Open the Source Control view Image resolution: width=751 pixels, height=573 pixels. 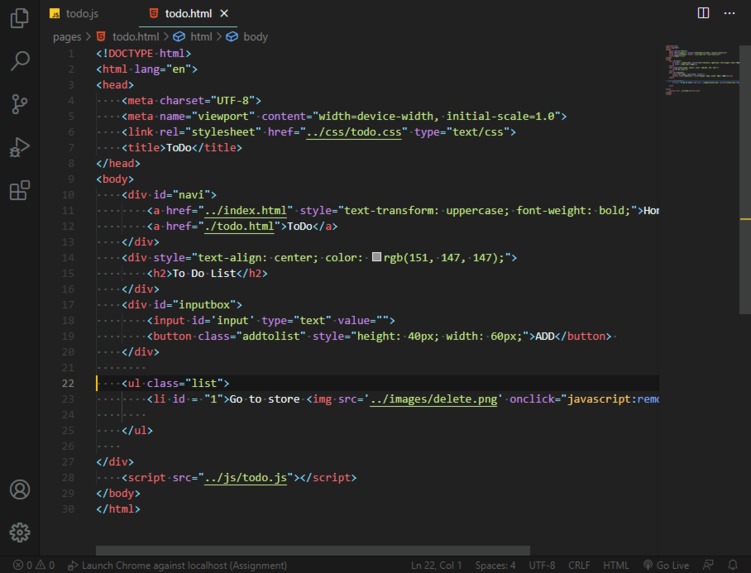(x=20, y=104)
